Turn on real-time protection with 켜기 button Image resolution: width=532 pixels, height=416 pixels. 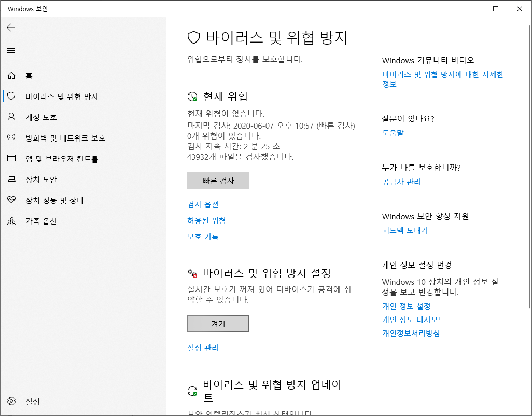[x=218, y=324]
